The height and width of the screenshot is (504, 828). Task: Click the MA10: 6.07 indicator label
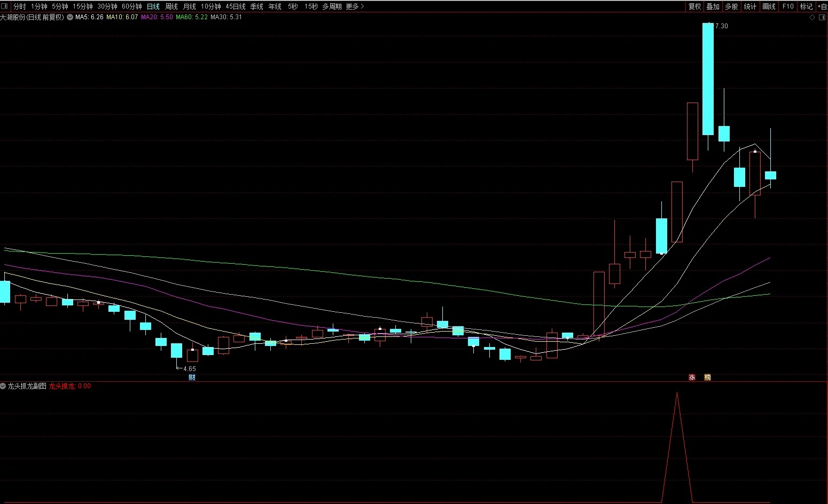click(122, 17)
